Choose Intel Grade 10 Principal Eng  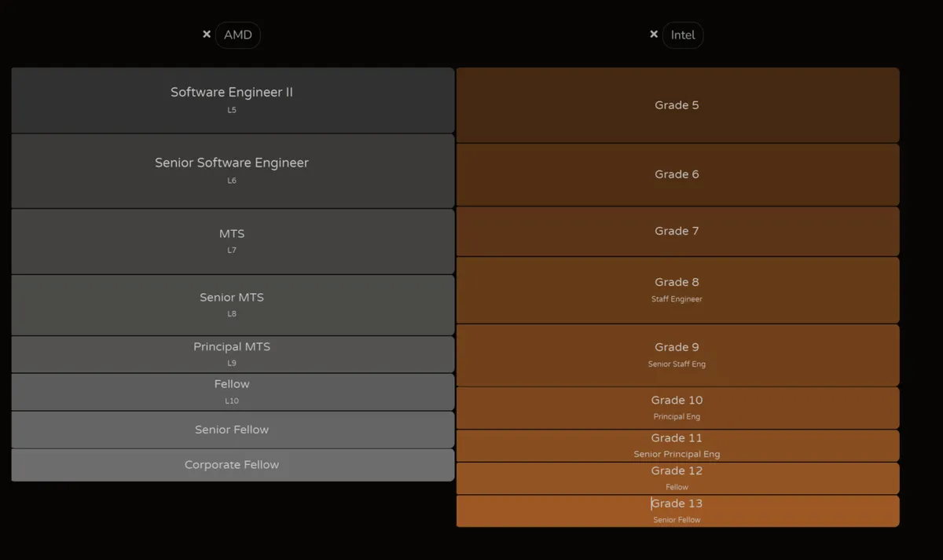[x=677, y=408]
